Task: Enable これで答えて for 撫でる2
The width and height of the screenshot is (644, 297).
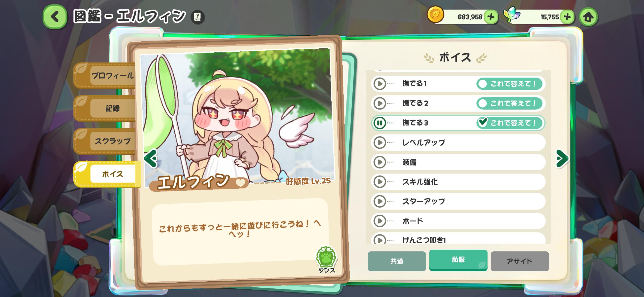Action: [509, 103]
